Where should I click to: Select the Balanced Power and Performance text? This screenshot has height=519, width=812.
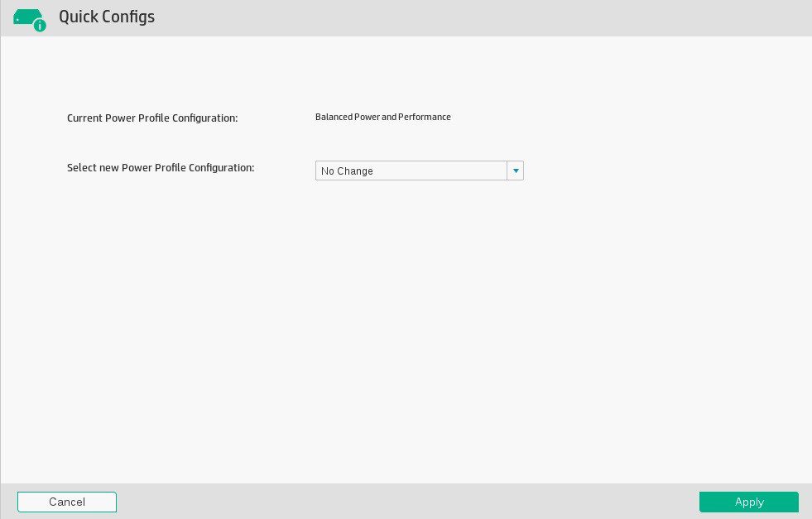[x=382, y=117]
